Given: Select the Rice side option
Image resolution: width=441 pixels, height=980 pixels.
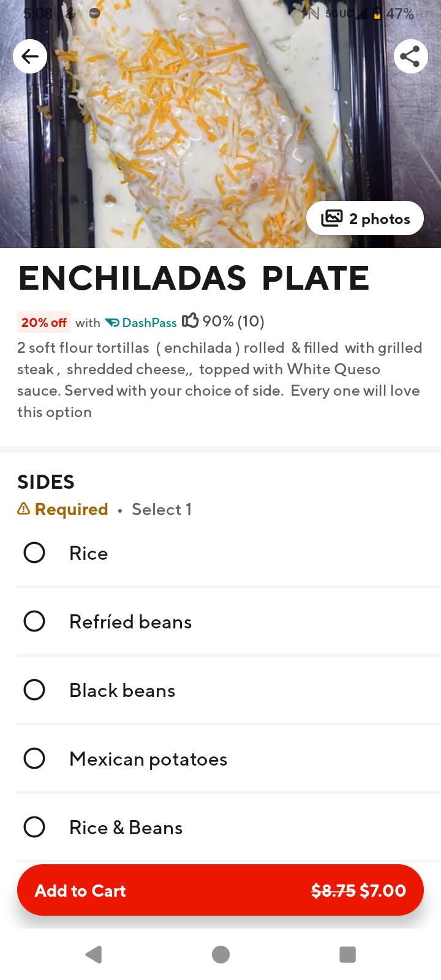Looking at the screenshot, I should point(34,553).
